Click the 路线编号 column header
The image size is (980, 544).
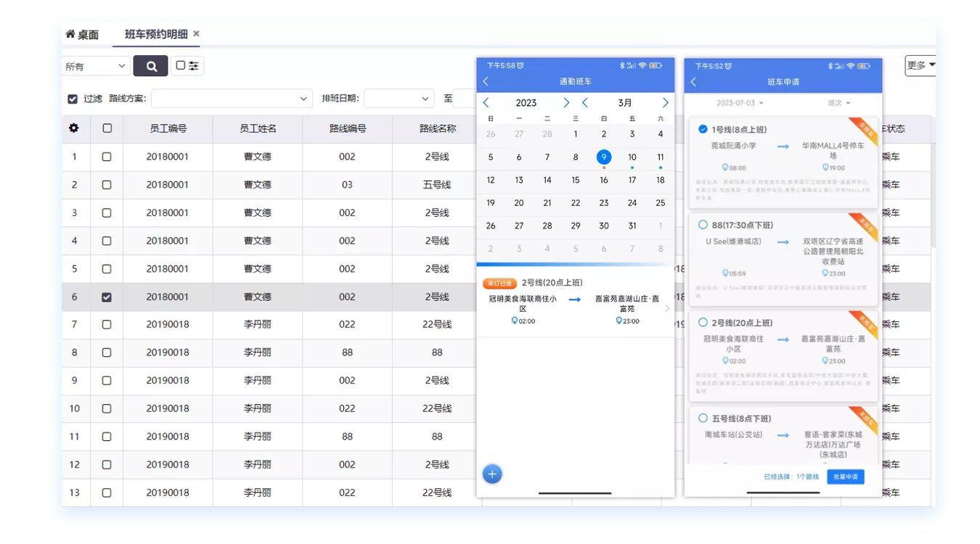[x=347, y=128]
